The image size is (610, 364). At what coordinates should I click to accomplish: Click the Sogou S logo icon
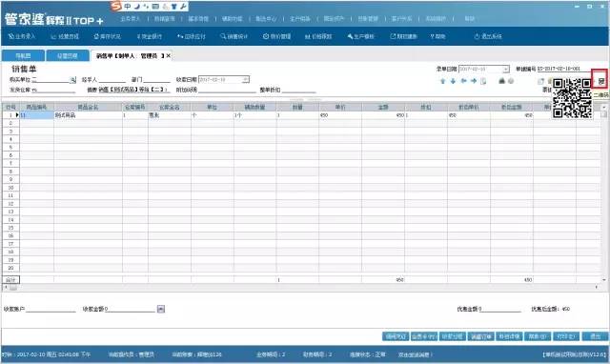[116, 6]
